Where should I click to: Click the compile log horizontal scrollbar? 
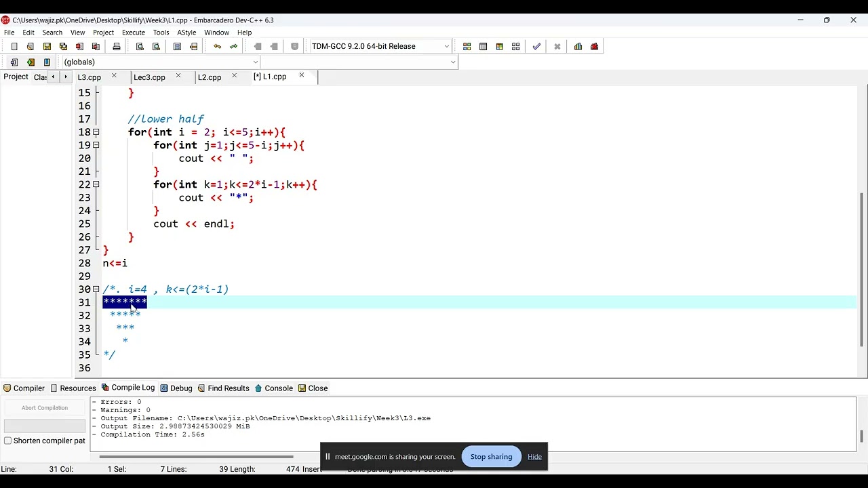point(197,457)
